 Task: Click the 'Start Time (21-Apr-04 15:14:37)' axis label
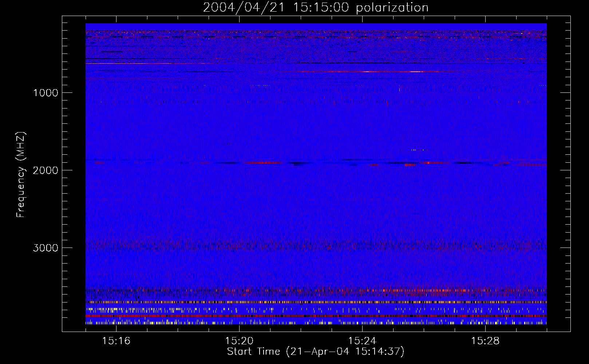point(316,352)
